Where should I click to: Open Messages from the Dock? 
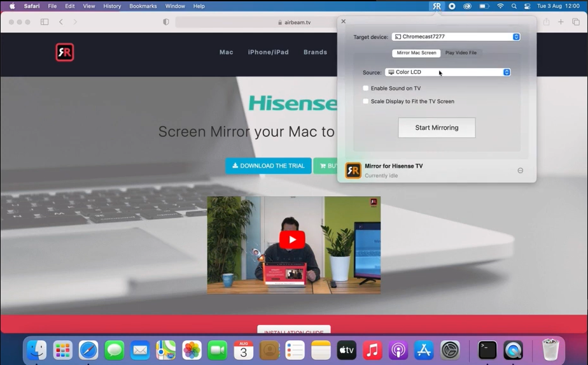115,350
